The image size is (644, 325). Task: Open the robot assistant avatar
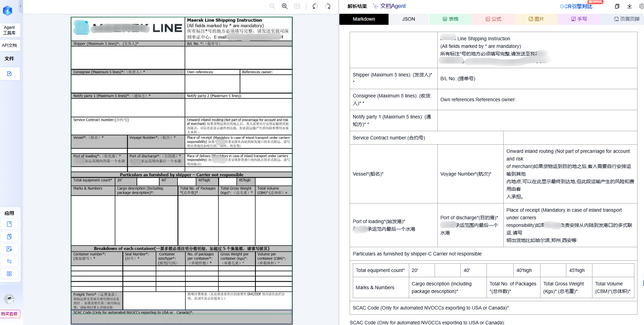[x=9, y=299]
